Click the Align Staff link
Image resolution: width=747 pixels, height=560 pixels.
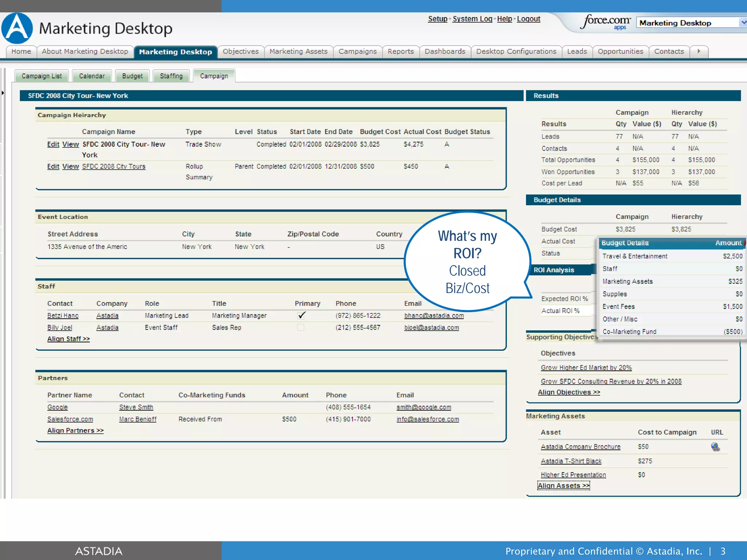68,339
